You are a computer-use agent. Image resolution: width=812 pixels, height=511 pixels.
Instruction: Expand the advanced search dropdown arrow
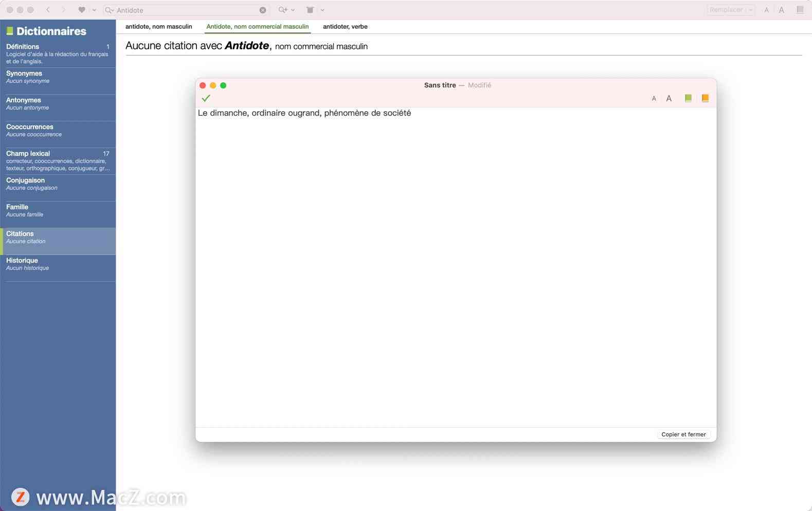pos(293,10)
